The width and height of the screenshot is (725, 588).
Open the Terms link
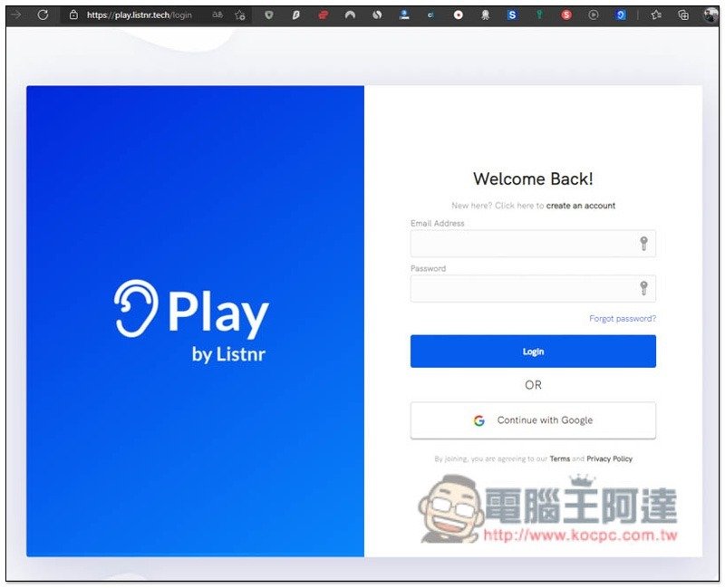coord(560,458)
